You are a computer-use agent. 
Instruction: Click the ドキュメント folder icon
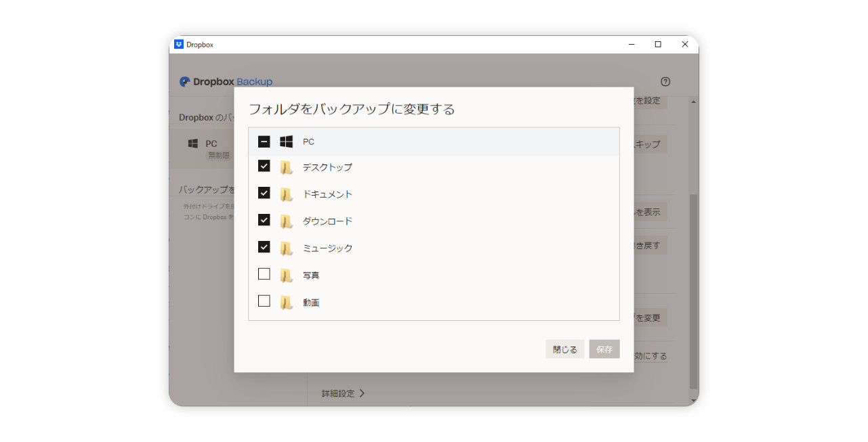coord(287,194)
